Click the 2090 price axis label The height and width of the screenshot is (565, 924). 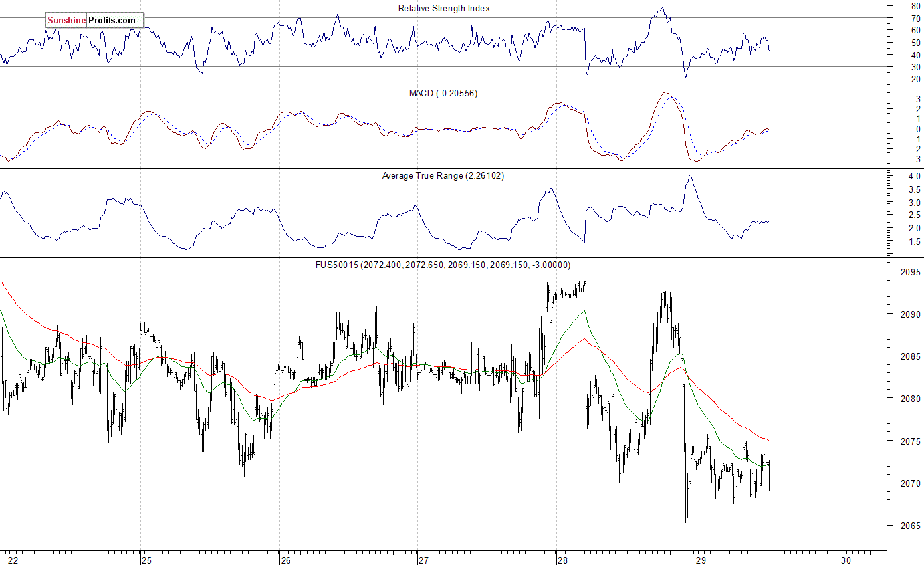pyautogui.click(x=912, y=314)
